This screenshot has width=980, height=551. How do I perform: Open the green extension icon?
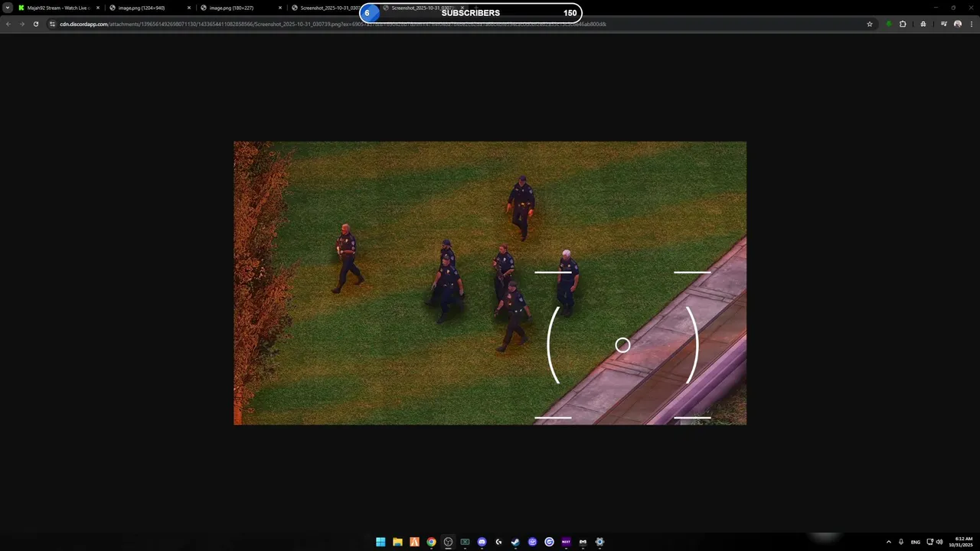click(x=889, y=24)
